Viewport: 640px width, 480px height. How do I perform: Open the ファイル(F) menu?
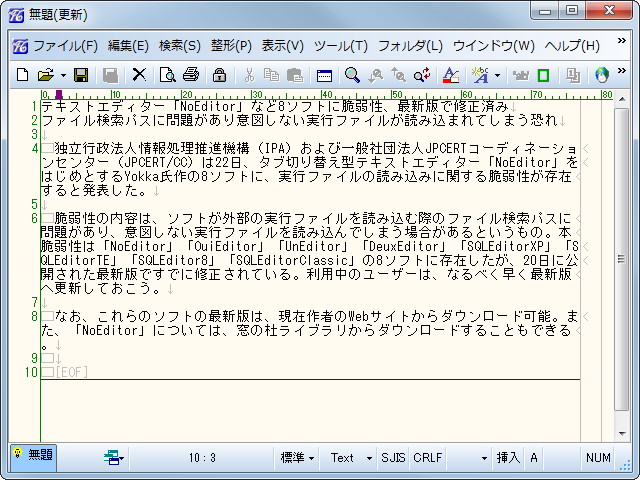[x=65, y=46]
